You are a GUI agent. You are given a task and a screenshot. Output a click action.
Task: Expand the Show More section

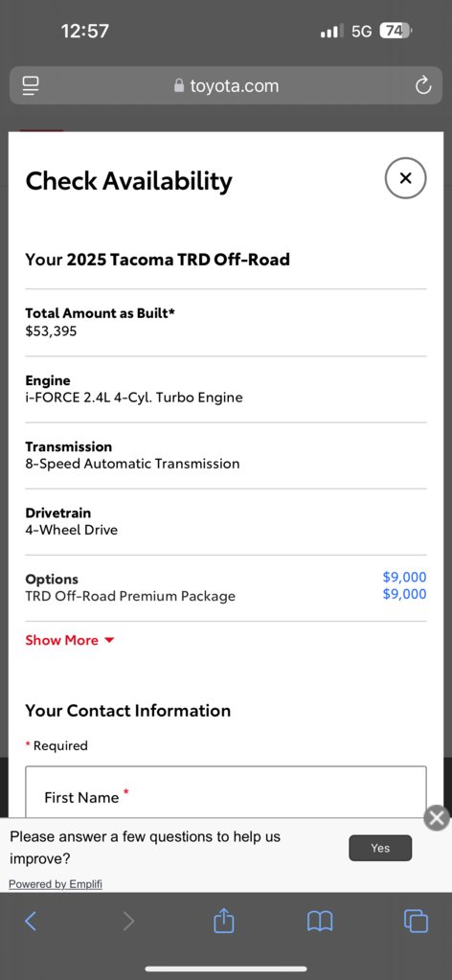click(70, 640)
